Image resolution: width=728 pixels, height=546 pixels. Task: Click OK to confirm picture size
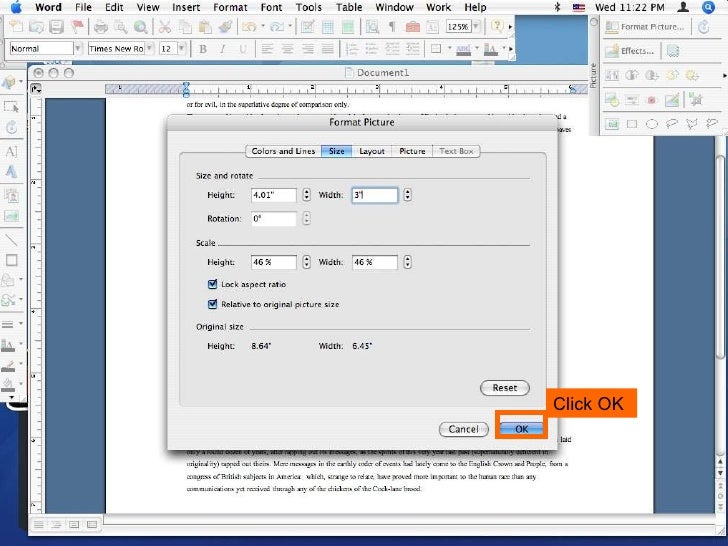point(521,428)
